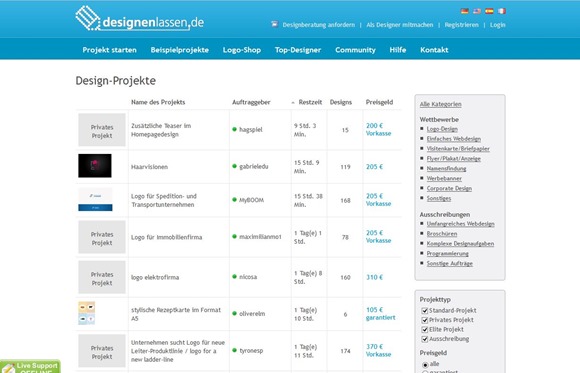Filter by Visitenkarte/Briefpapier category
This screenshot has width=580, height=373.
coord(458,149)
